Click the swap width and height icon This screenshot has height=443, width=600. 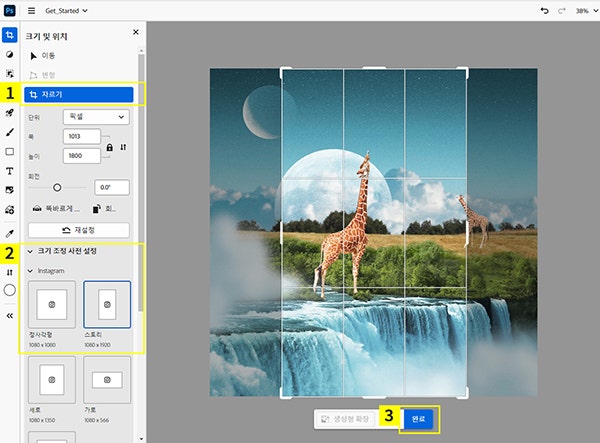pyautogui.click(x=123, y=147)
